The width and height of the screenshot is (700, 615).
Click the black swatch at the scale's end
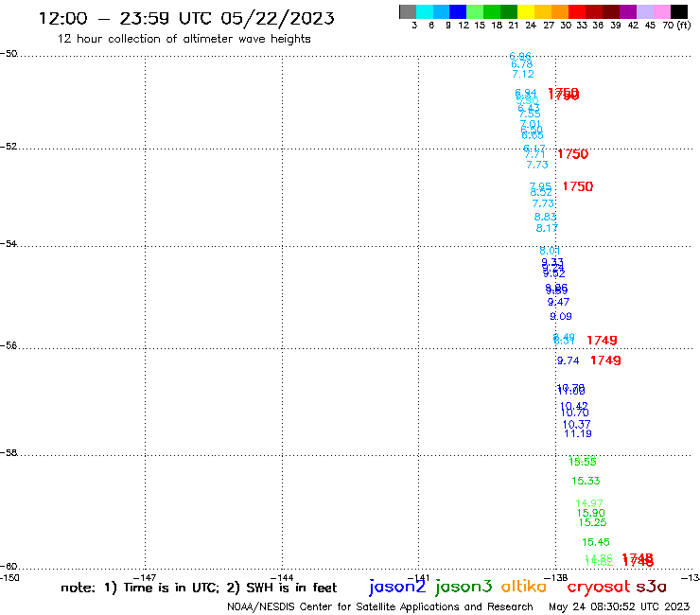(x=678, y=11)
